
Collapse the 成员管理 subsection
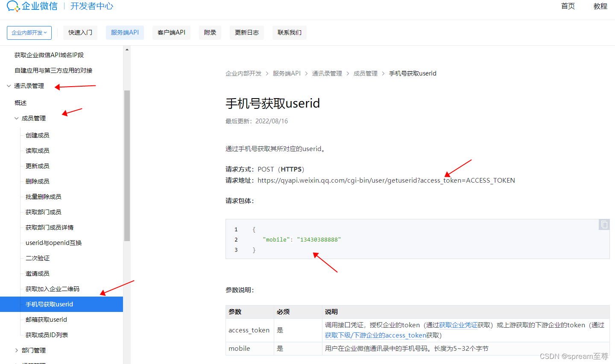pyautogui.click(x=17, y=118)
